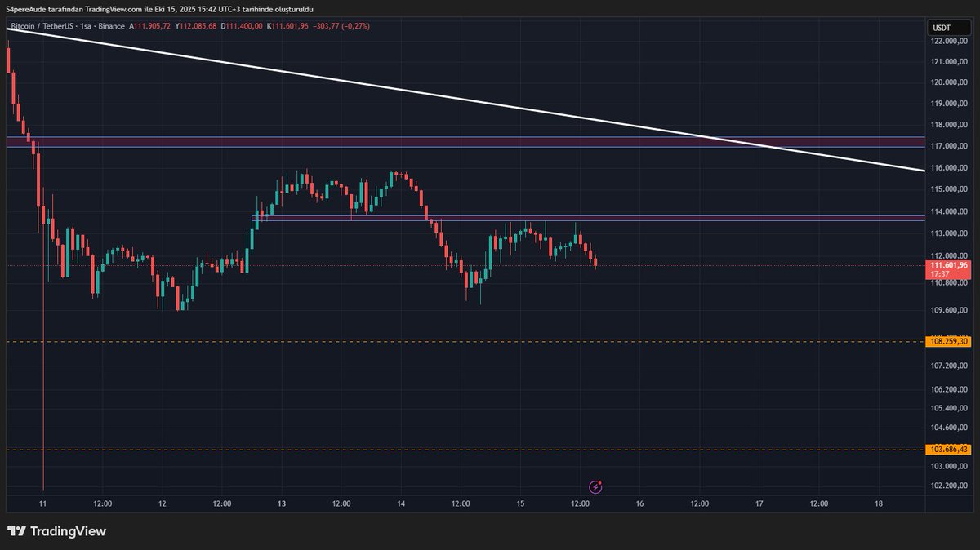Click the 109.600,00 price axis label
Screen dimensions: 980x550
(949, 310)
